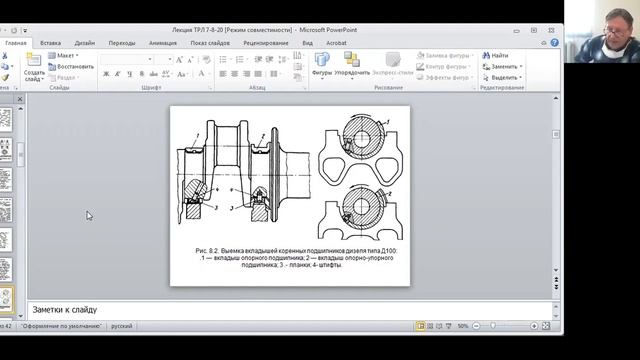Align text right
Screen dimensions: 640x360
[247, 74]
